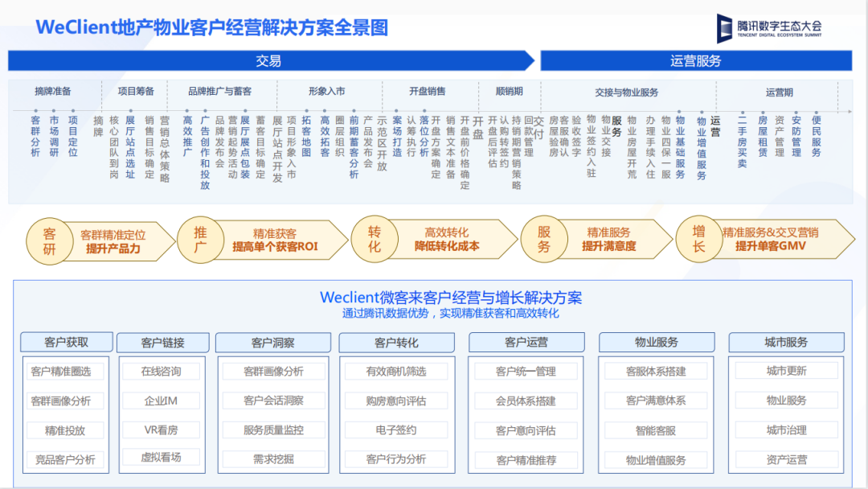The image size is (868, 489).
Task: Select the 开盘销售 phase label
Action: [x=428, y=92]
